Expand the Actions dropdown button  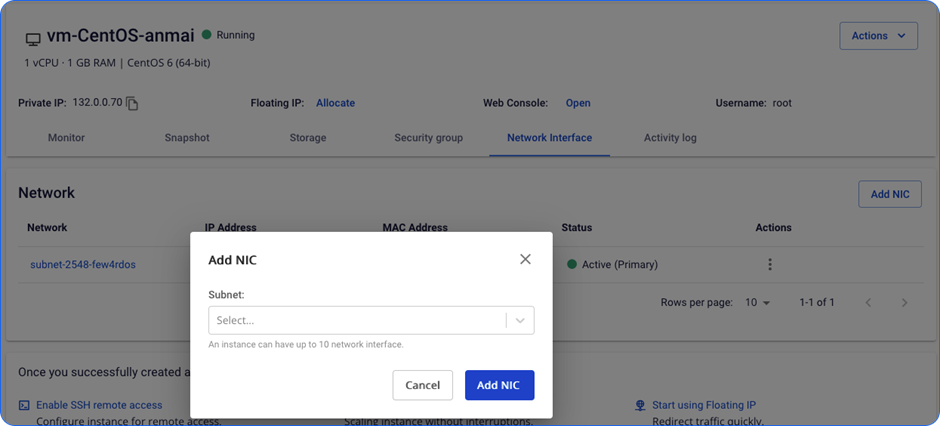click(878, 36)
